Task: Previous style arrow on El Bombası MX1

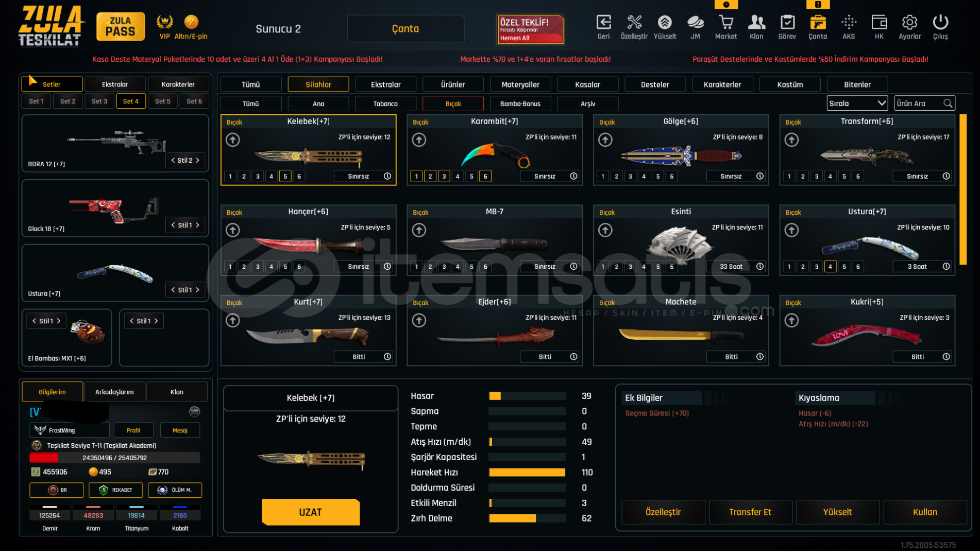Action: click(x=34, y=321)
